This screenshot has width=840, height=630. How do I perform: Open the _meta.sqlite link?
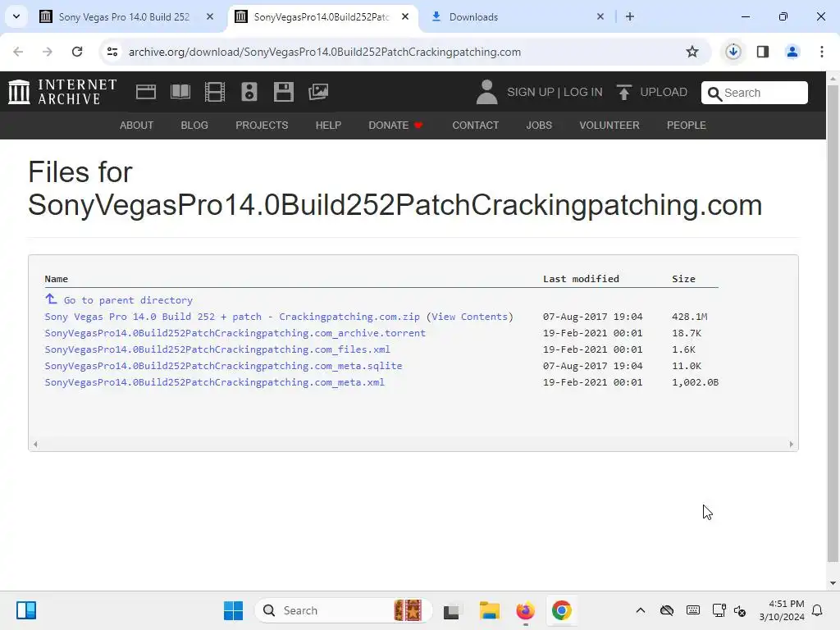point(223,366)
